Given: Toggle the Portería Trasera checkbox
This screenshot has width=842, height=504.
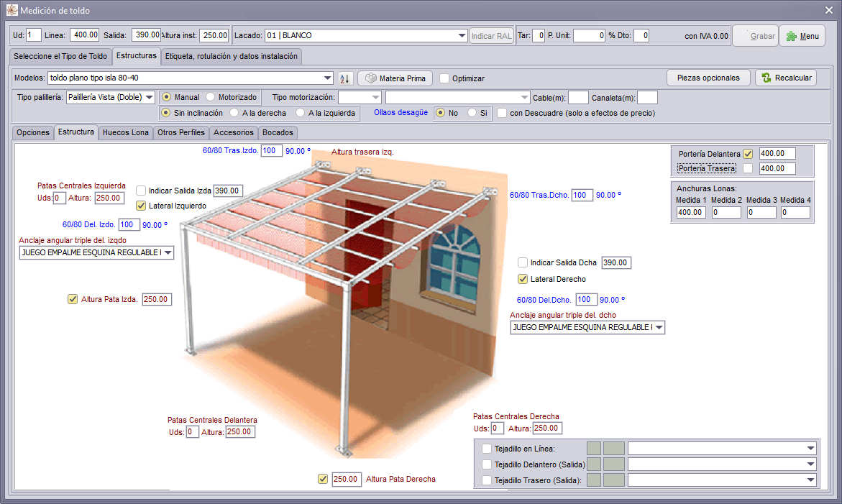Looking at the screenshot, I should pos(748,168).
